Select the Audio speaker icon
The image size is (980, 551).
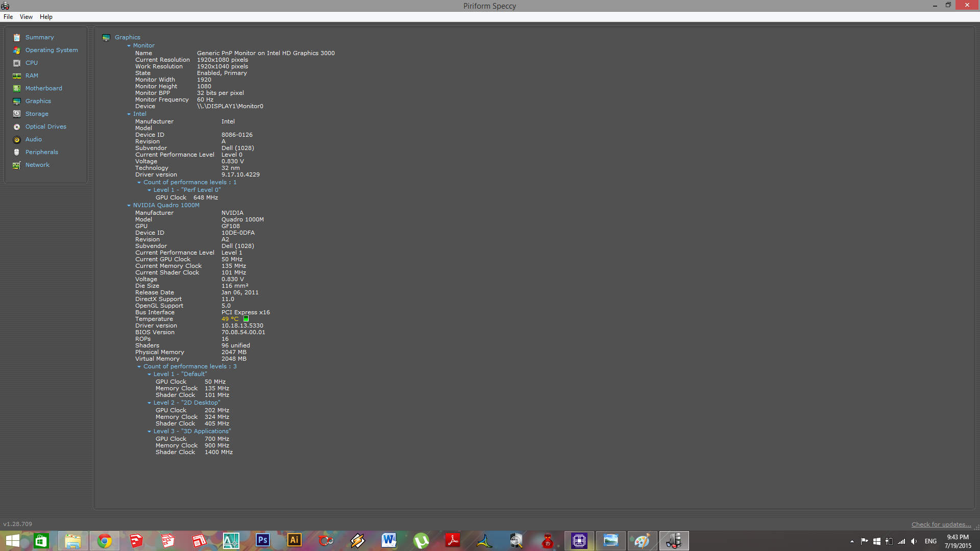[17, 139]
